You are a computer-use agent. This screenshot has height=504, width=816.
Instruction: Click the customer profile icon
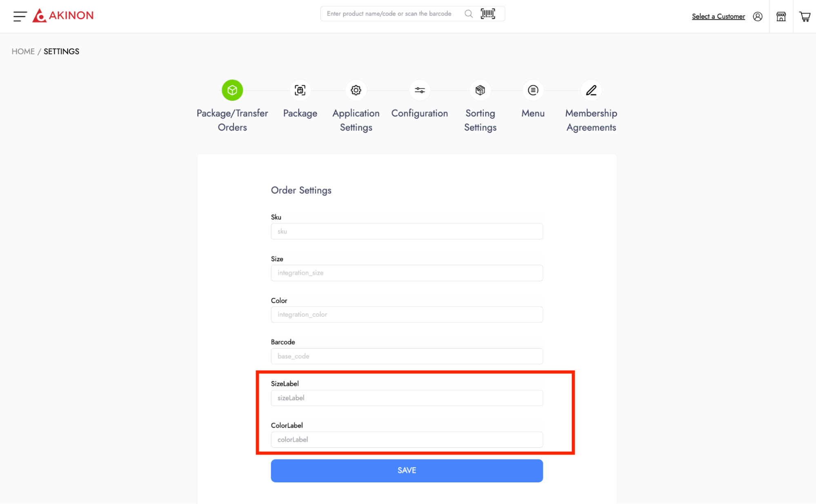pos(758,16)
